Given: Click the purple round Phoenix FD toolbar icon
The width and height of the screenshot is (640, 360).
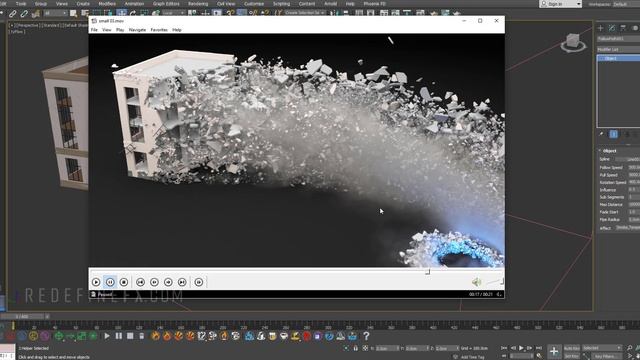Looking at the screenshot, I should pos(44,336).
